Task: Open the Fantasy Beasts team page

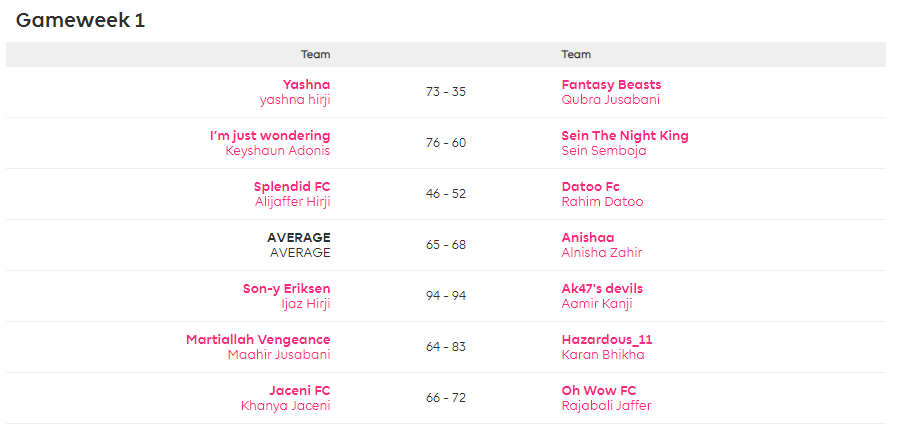Action: [x=611, y=85]
